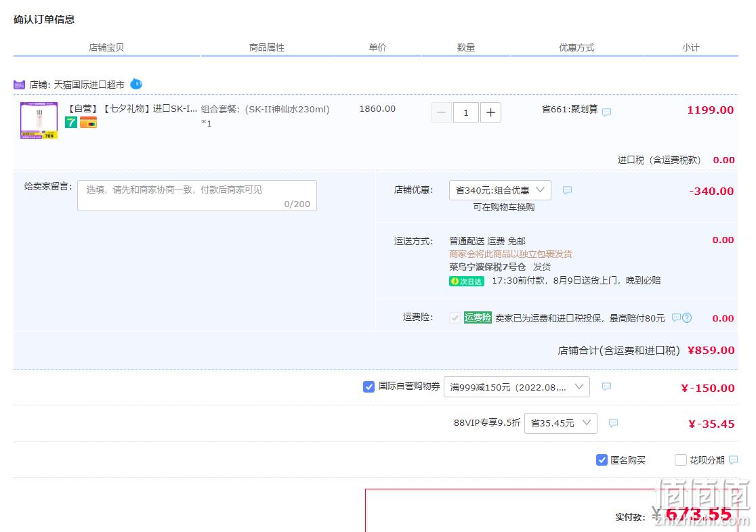Click the 可在购物车换购 text
Viewport: 756px width, 532px height.
coord(504,207)
